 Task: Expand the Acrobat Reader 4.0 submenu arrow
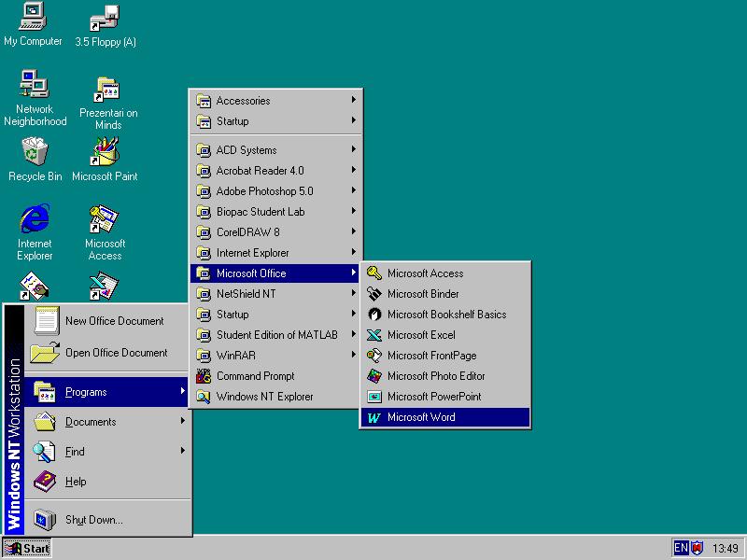tap(354, 170)
